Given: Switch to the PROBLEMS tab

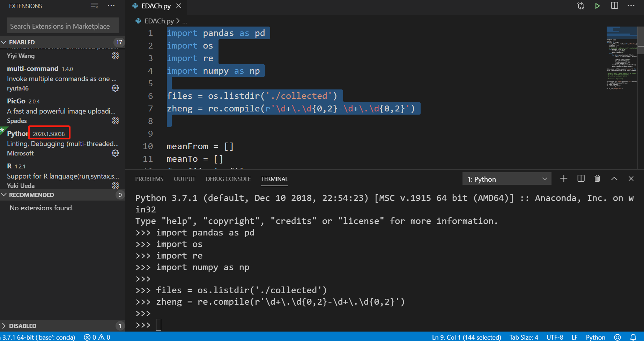Looking at the screenshot, I should click(149, 179).
